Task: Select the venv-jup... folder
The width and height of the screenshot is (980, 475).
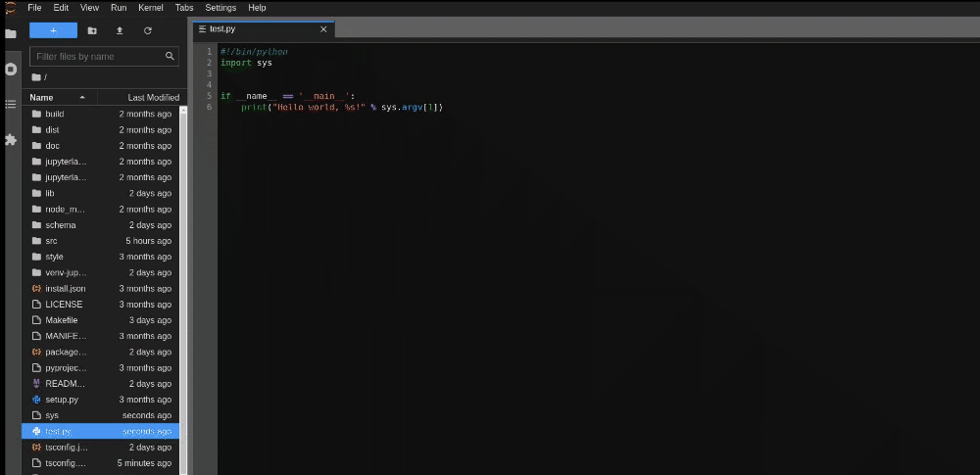Action: 101,272
